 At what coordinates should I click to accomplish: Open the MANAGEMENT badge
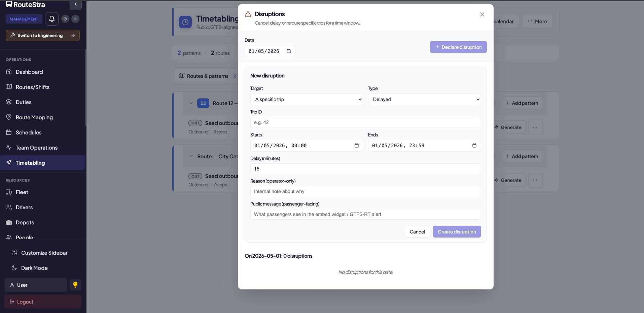(24, 19)
